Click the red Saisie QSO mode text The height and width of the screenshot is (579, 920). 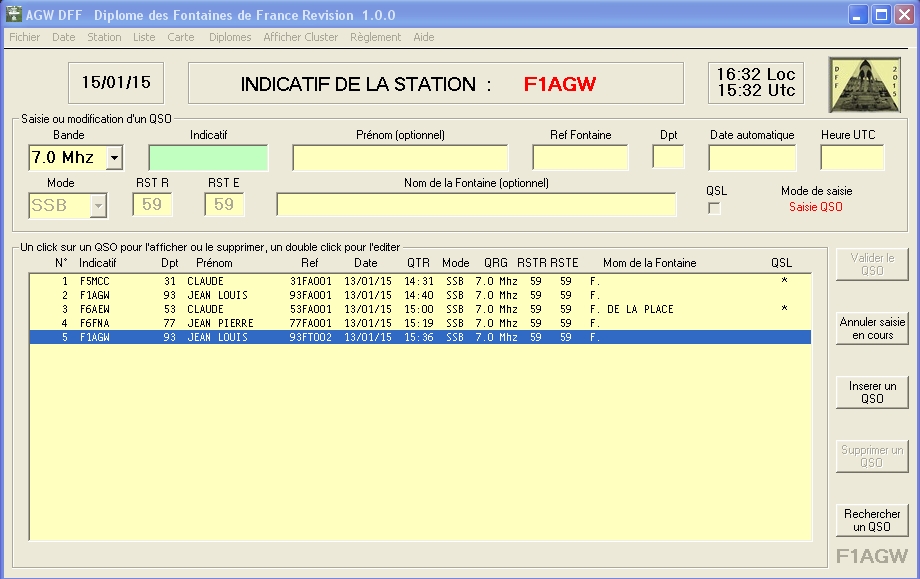(816, 206)
